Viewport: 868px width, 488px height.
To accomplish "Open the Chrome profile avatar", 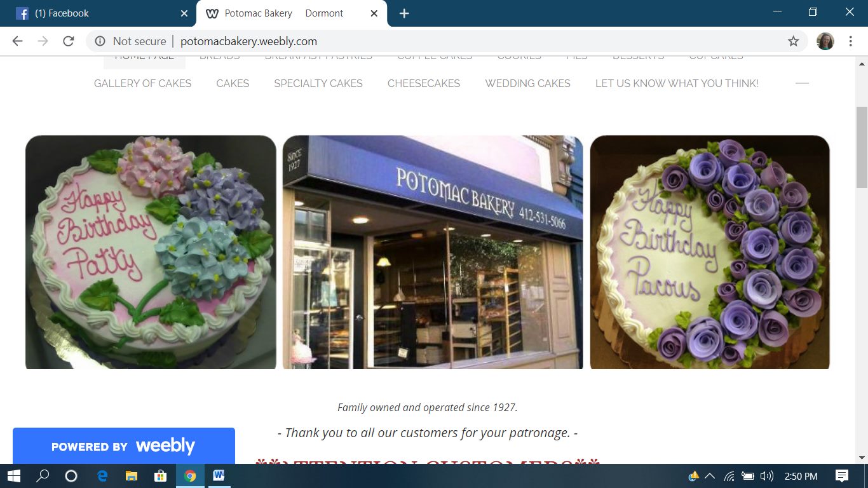I will tap(825, 41).
